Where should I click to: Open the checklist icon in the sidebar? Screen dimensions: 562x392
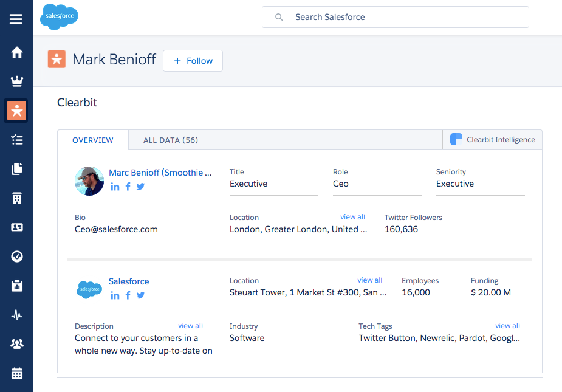pyautogui.click(x=16, y=139)
